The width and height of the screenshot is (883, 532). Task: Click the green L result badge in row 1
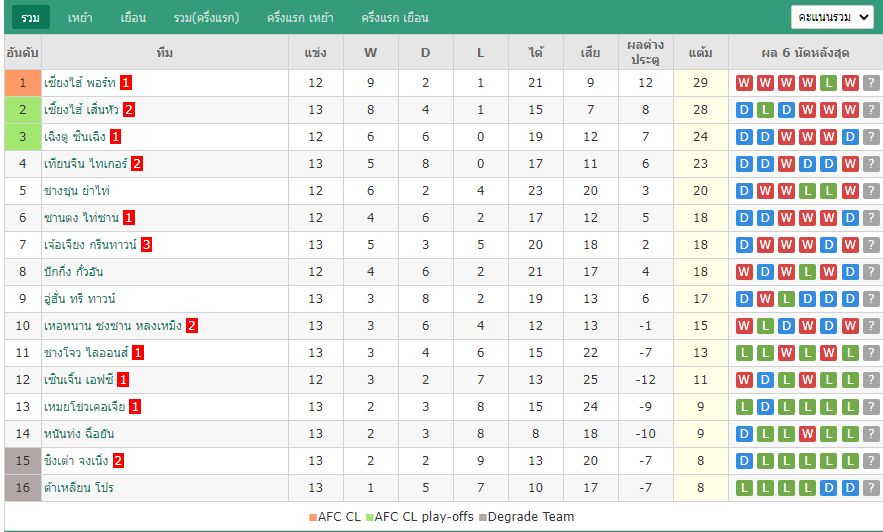[x=828, y=83]
